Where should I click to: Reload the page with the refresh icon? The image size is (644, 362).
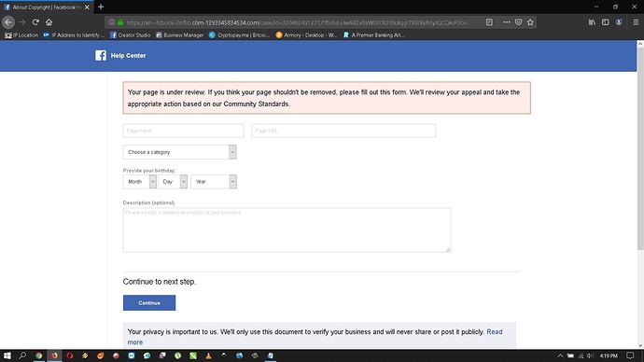35,22
